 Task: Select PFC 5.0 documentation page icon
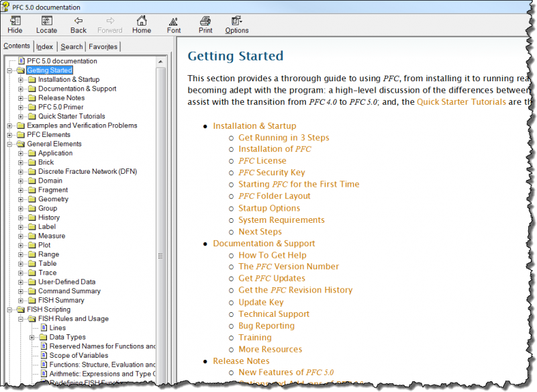pyautogui.click(x=21, y=61)
